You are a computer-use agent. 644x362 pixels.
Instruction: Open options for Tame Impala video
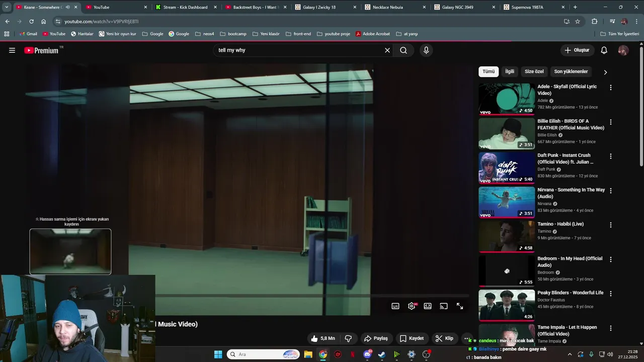pos(611,328)
